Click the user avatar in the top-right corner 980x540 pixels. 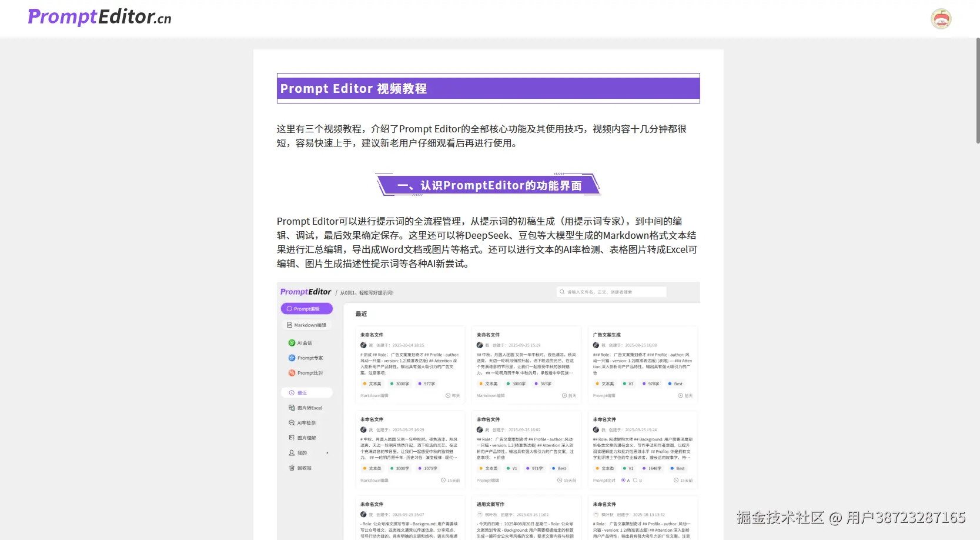pyautogui.click(x=941, y=18)
